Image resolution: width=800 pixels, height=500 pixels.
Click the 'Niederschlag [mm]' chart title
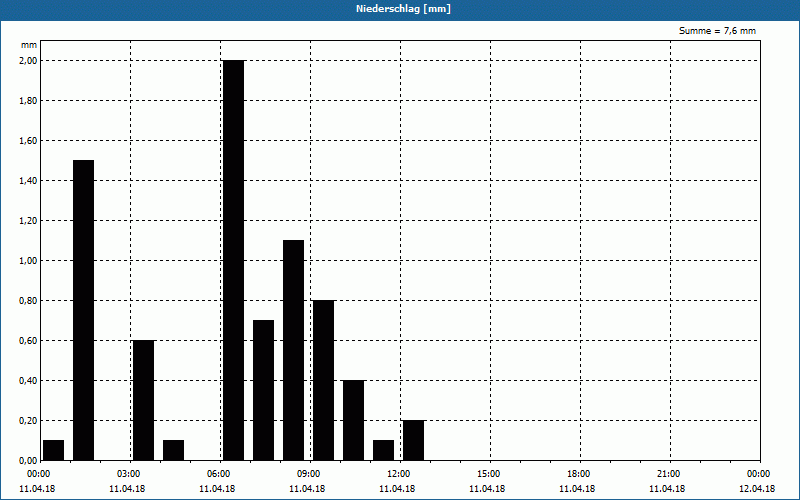pos(403,9)
